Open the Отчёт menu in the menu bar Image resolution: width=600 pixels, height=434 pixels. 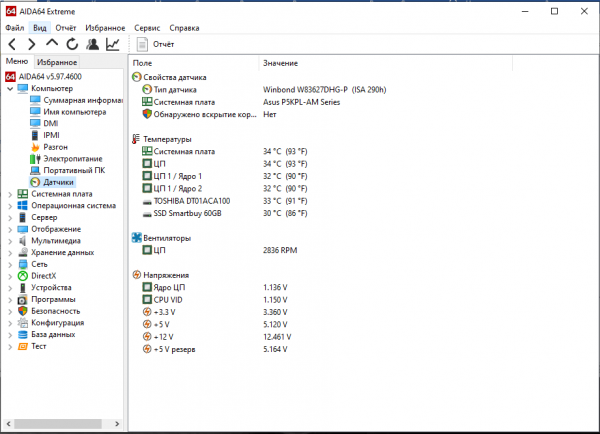pyautogui.click(x=66, y=28)
